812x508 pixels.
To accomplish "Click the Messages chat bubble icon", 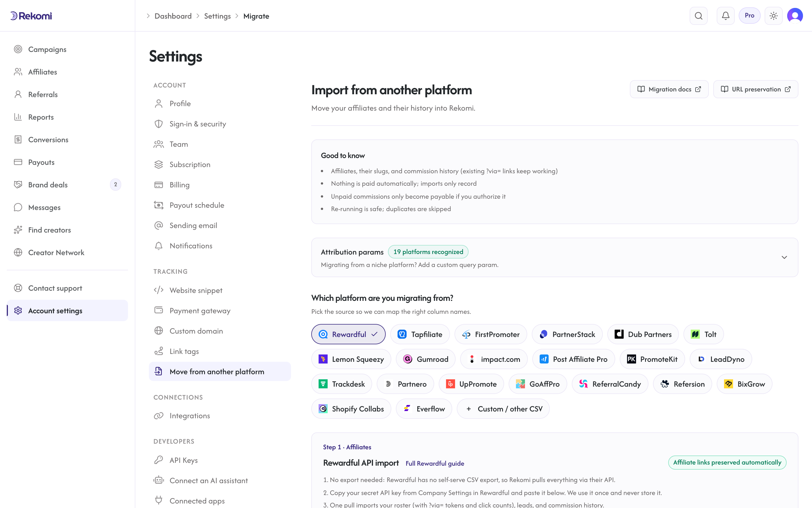I will [18, 207].
